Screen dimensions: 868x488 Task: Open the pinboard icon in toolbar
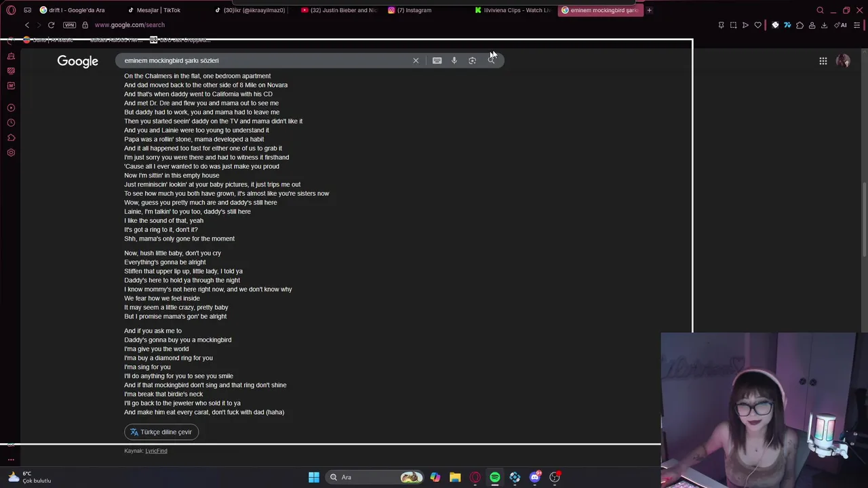[x=721, y=25]
